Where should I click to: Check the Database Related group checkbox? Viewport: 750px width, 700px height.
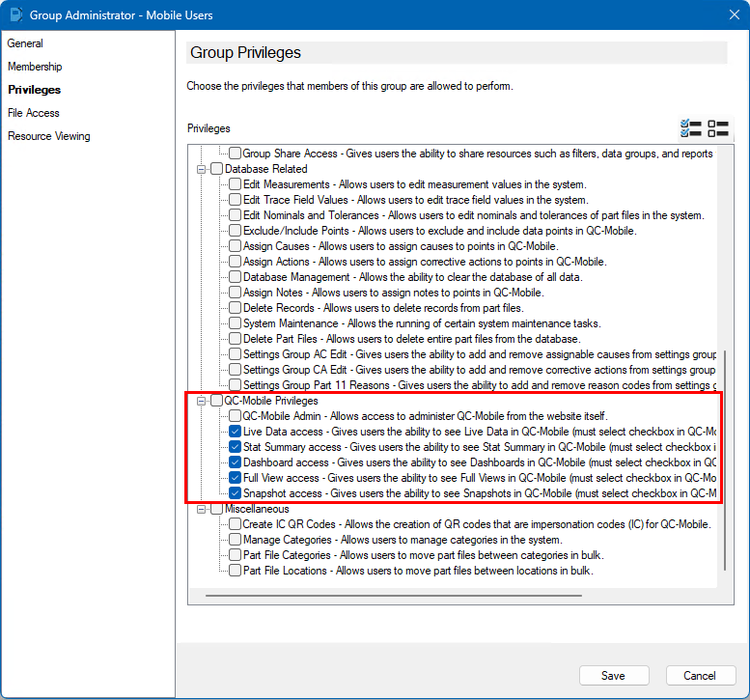coord(216,169)
